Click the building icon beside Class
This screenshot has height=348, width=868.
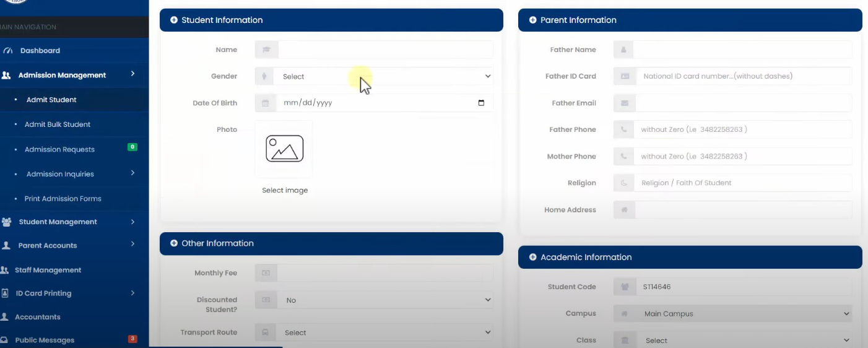click(x=625, y=341)
